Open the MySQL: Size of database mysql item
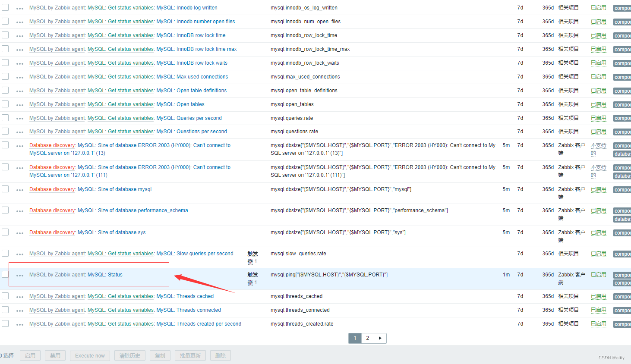The height and width of the screenshot is (364, 631). (114, 189)
